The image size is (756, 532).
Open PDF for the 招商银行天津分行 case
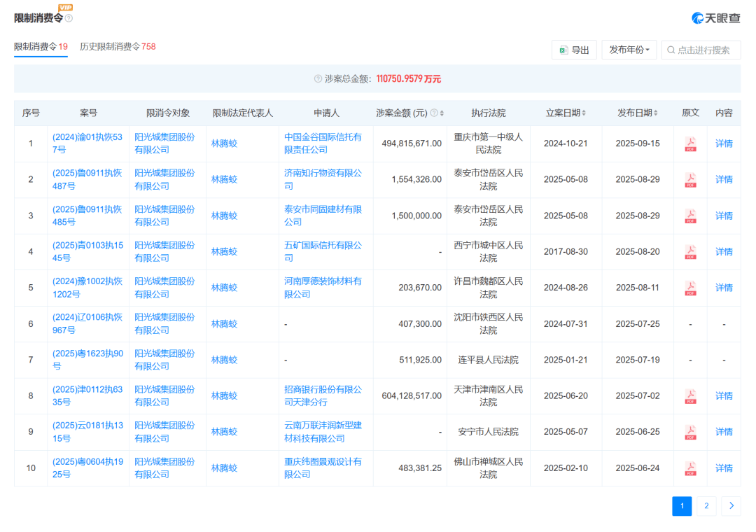pos(690,395)
